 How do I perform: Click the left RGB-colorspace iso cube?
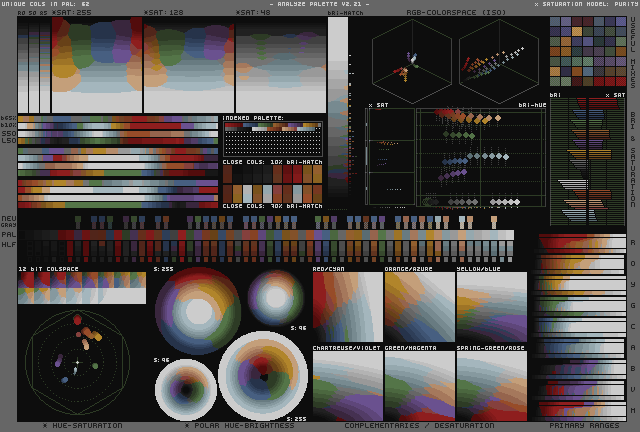point(411,62)
